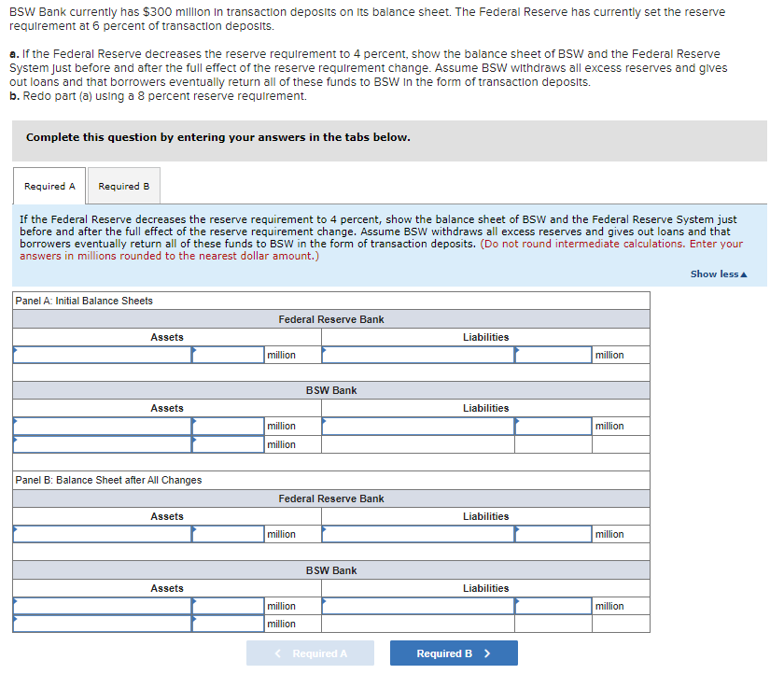Click 'Complete this question by entering your answers' text
This screenshot has height=688, width=784.
[218, 137]
